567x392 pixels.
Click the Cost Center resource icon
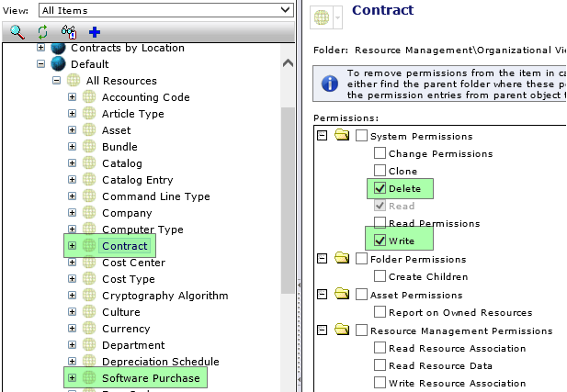(x=89, y=263)
